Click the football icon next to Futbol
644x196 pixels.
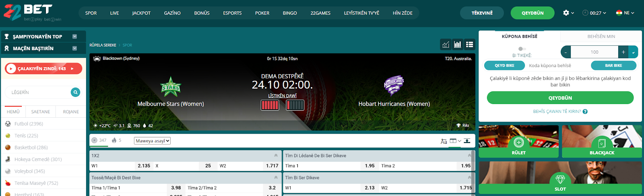click(8, 124)
